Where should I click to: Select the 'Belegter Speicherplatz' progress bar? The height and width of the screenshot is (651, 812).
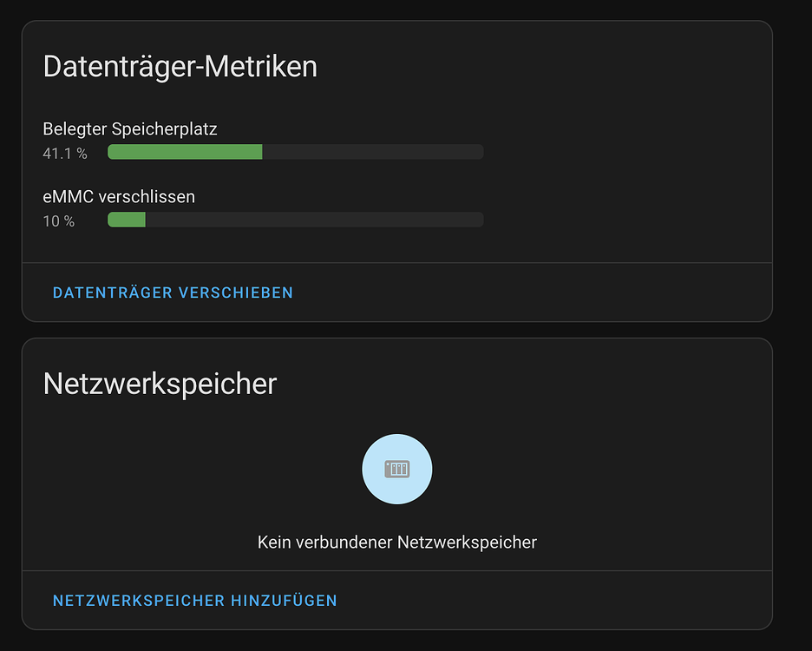pyautogui.click(x=295, y=151)
